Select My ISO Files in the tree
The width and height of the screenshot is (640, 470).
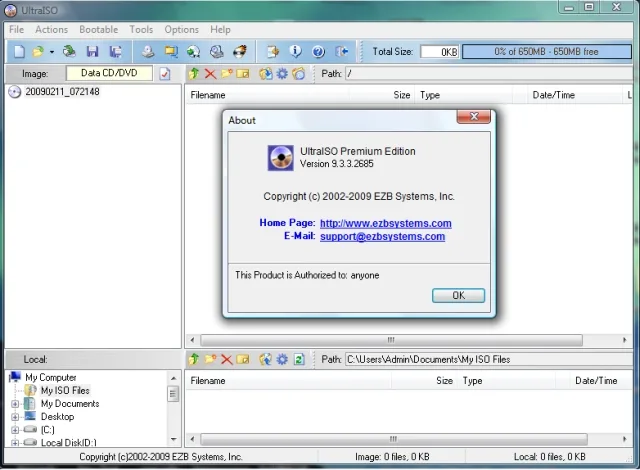pyautogui.click(x=65, y=390)
